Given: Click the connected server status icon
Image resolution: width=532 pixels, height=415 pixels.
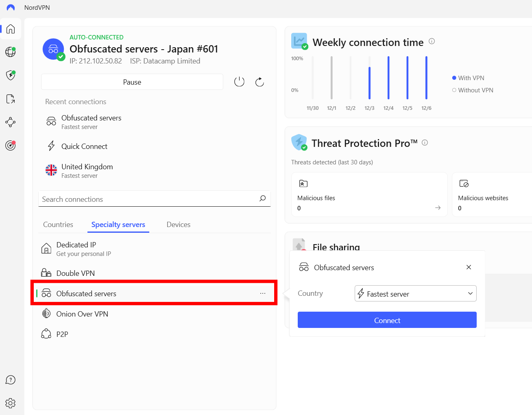Looking at the screenshot, I should pyautogui.click(x=54, y=49).
